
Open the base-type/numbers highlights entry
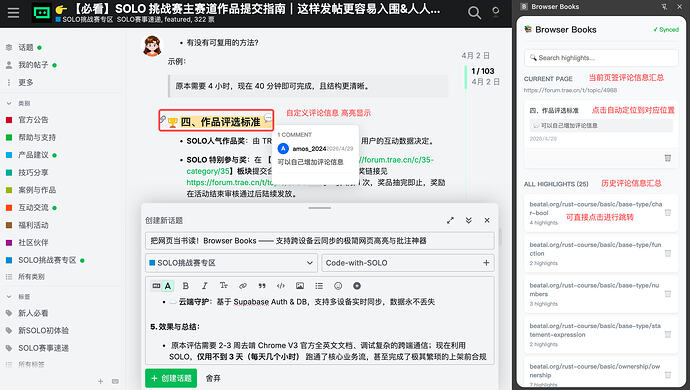(601, 294)
